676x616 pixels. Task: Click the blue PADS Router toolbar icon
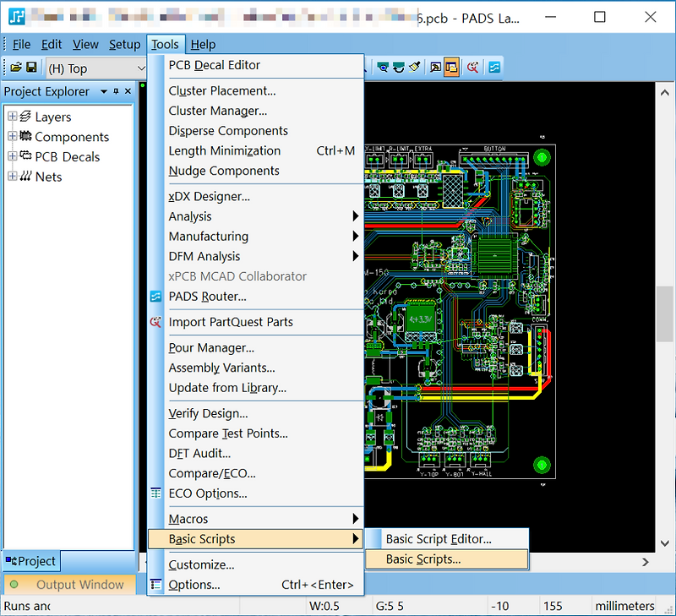(x=494, y=68)
